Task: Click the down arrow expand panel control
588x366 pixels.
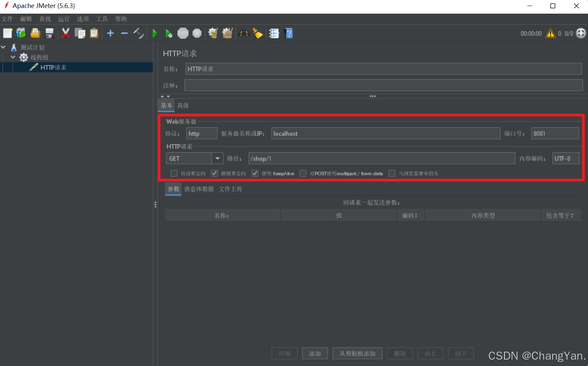Action: coord(168,96)
